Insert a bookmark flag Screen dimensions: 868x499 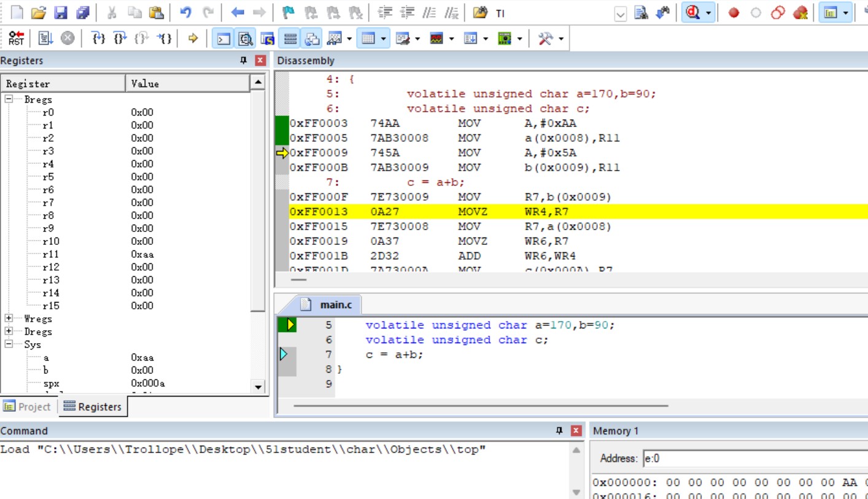pyautogui.click(x=288, y=12)
